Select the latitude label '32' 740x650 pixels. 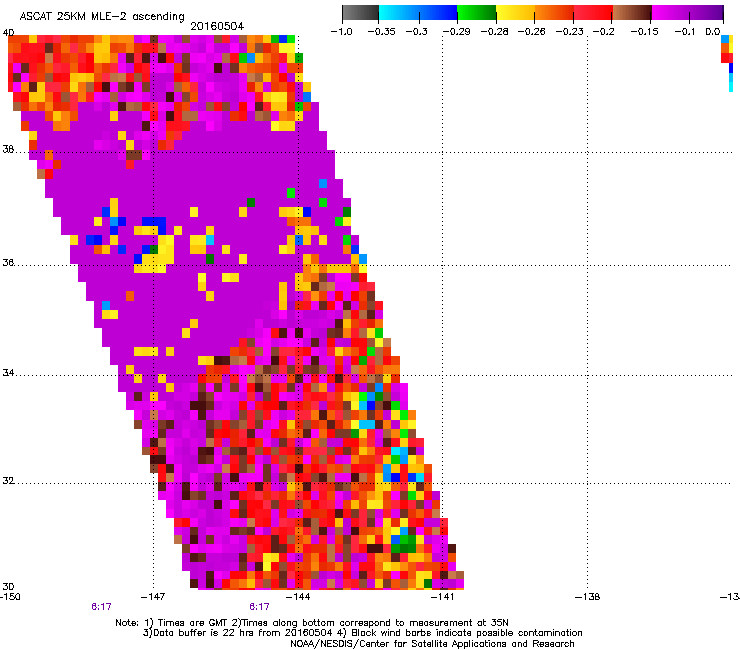(x=8, y=481)
